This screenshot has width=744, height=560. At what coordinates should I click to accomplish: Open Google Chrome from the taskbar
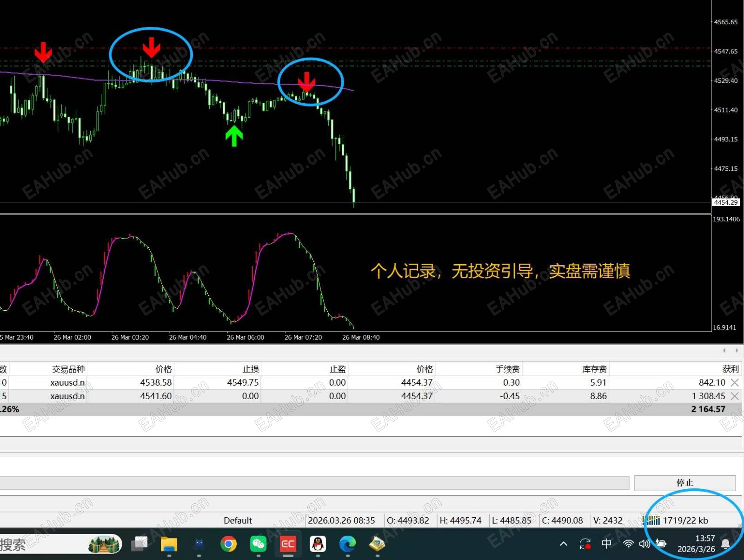pyautogui.click(x=228, y=544)
